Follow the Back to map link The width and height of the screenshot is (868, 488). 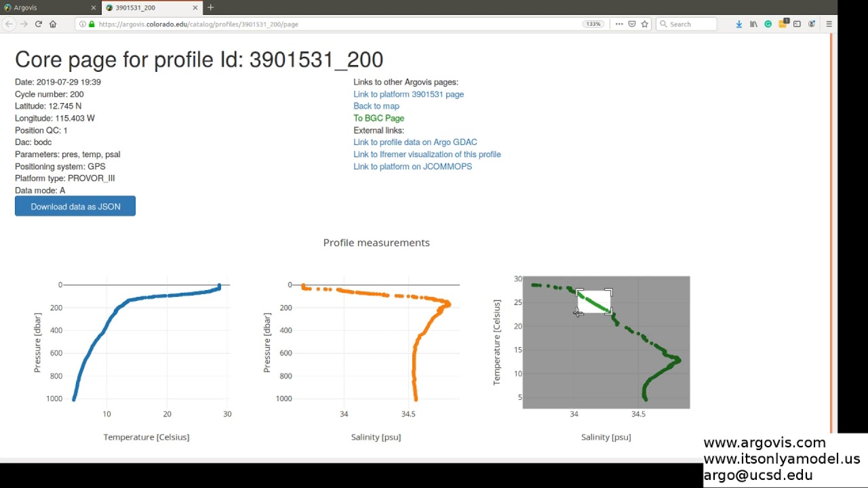tap(376, 106)
